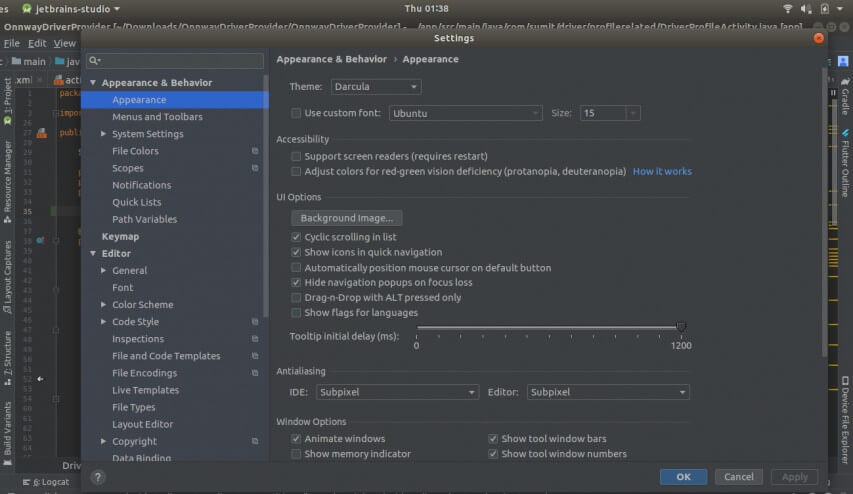
Task: Click the Apply button
Action: (x=794, y=477)
